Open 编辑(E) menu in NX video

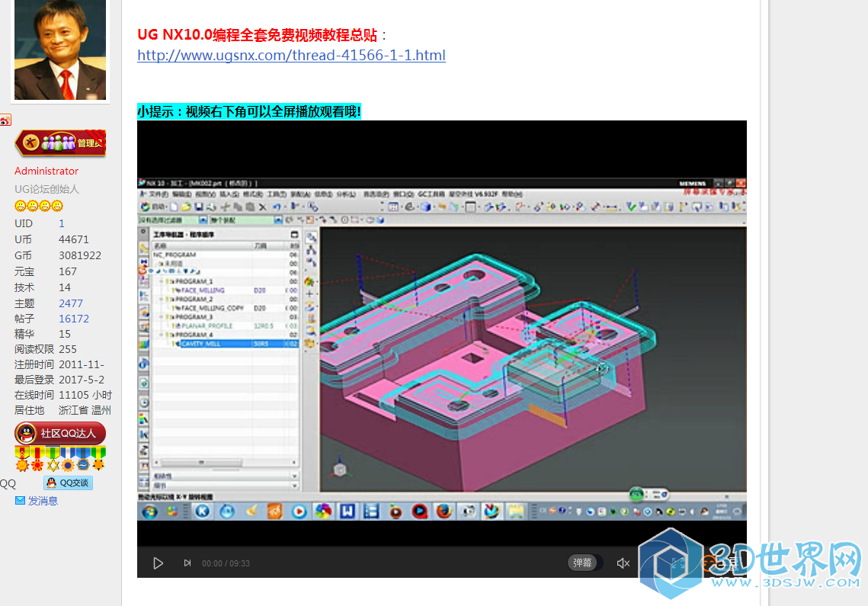(181, 194)
